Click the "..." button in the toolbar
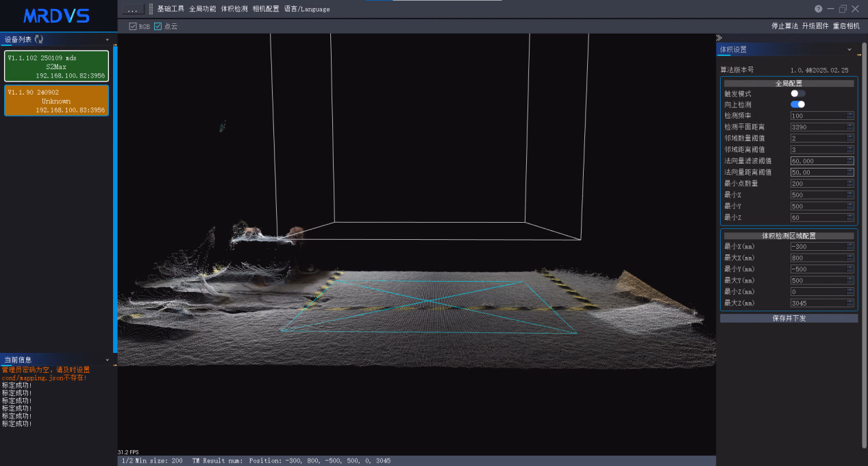868x466 pixels. click(x=133, y=10)
